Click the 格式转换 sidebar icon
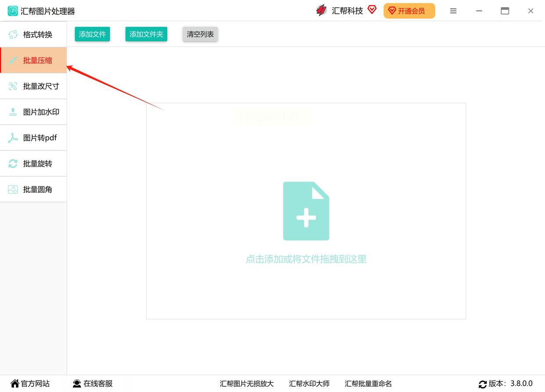 click(13, 35)
